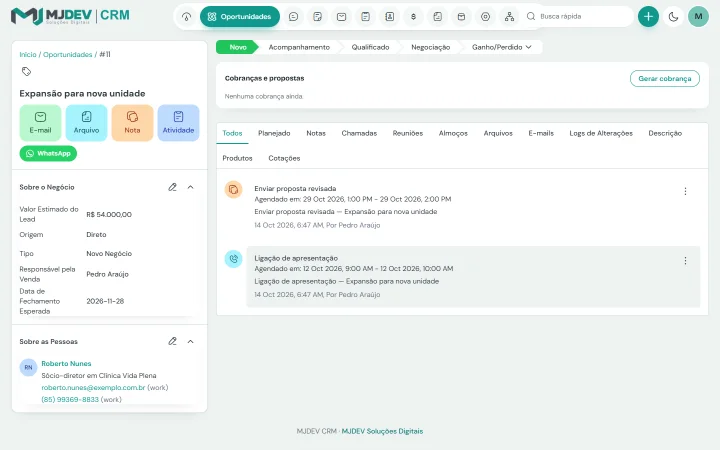Click the roberto.nunes@exemplo.com.br email link
The image size is (720, 450).
pyautogui.click(x=93, y=388)
